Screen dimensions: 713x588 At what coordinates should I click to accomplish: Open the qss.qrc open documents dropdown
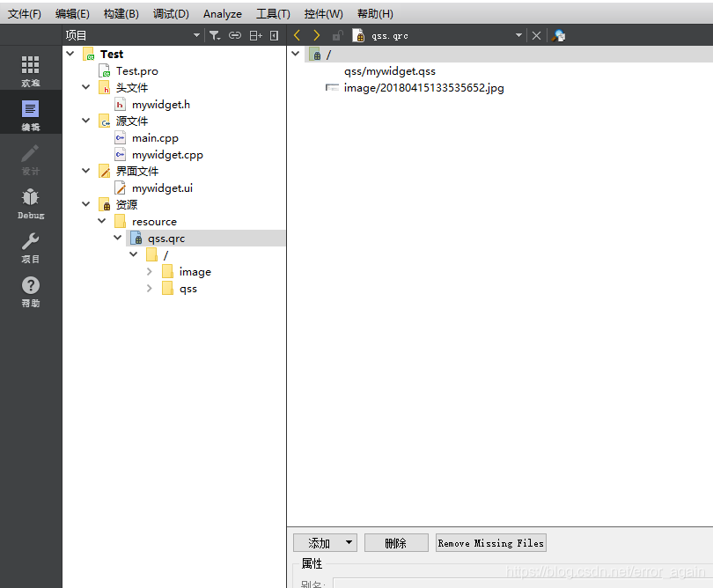(x=518, y=35)
